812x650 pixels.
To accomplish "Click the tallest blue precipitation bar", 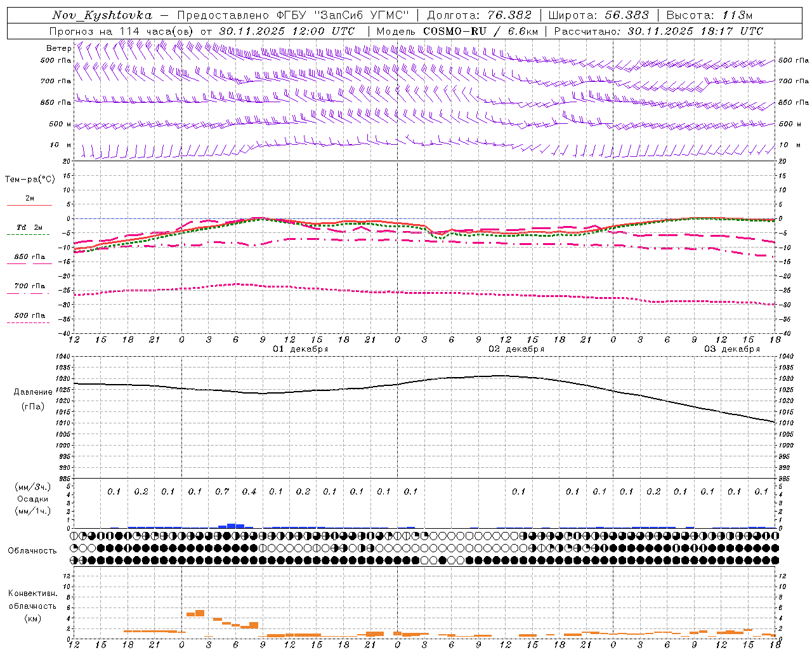I will [232, 526].
